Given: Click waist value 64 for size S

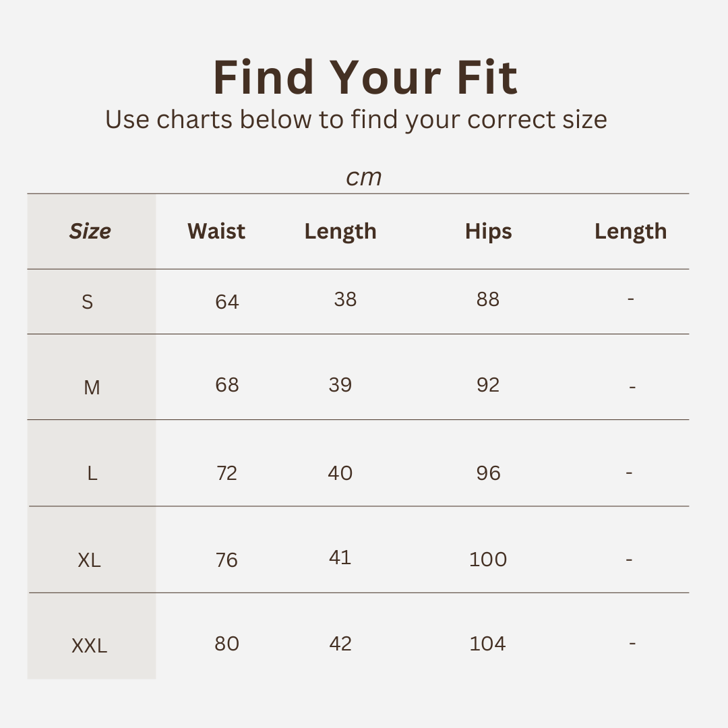Looking at the screenshot, I should (x=227, y=301).
